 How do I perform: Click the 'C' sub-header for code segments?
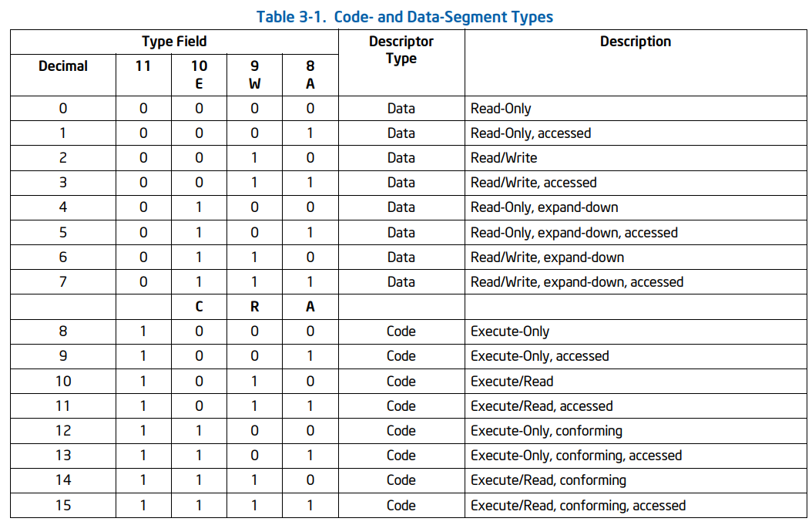click(199, 307)
